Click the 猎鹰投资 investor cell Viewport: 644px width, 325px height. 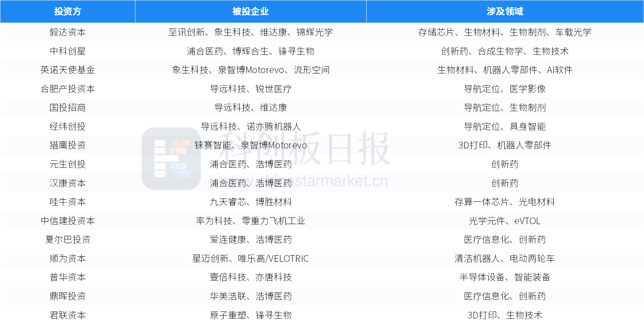pos(68,145)
